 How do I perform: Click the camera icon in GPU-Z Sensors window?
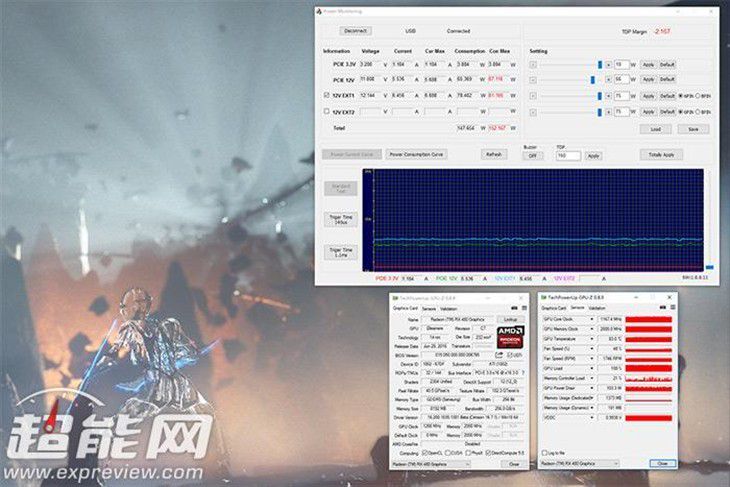click(x=663, y=307)
